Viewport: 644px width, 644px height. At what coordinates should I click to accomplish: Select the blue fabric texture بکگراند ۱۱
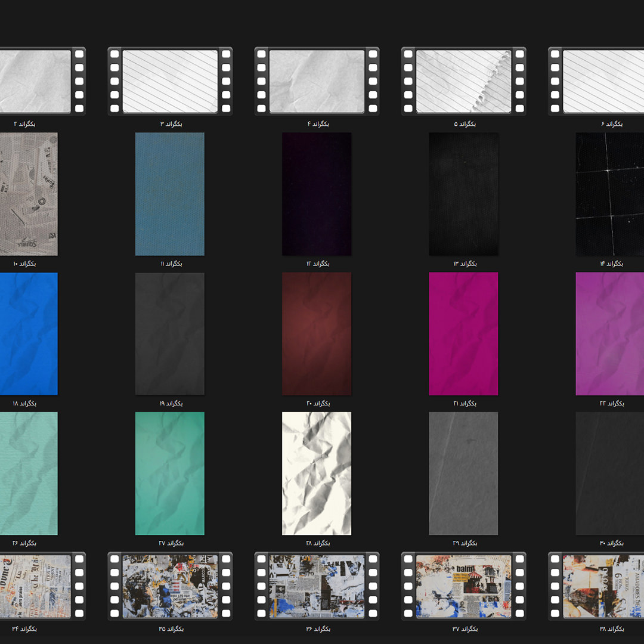click(170, 194)
